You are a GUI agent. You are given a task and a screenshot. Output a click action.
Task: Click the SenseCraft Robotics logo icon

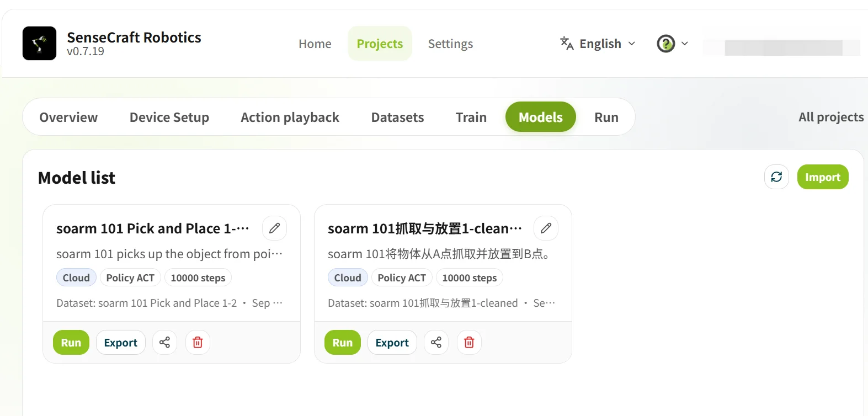(39, 43)
